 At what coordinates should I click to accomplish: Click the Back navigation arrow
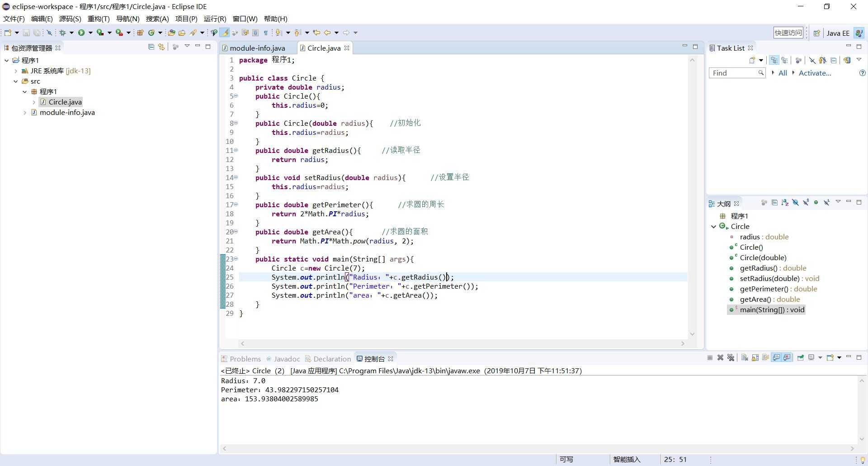[327, 33]
